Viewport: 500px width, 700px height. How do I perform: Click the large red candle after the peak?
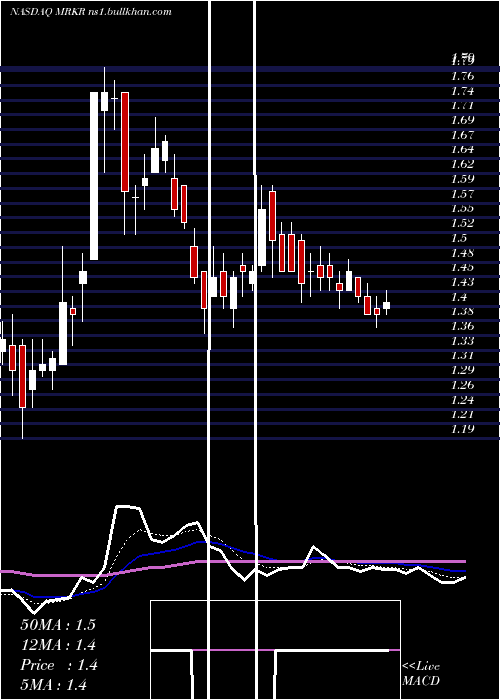(125, 142)
